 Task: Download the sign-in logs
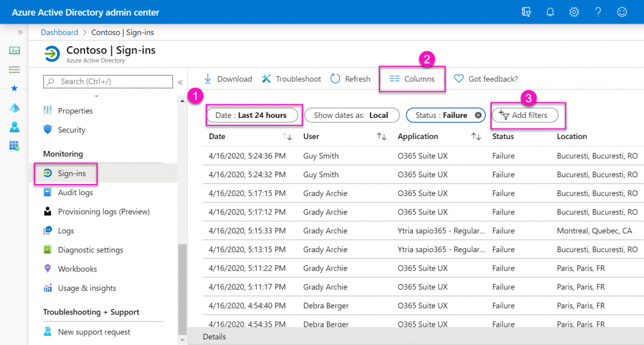pyautogui.click(x=228, y=79)
